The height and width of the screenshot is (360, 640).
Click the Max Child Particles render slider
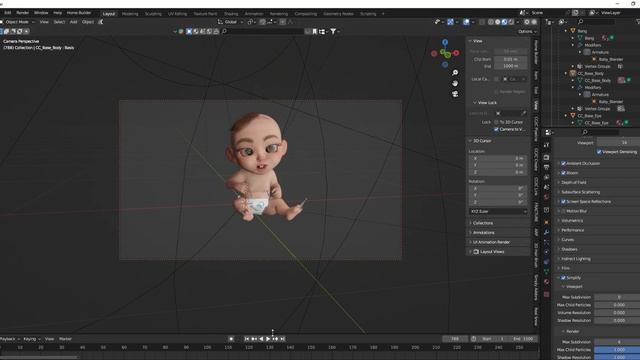tap(617, 350)
